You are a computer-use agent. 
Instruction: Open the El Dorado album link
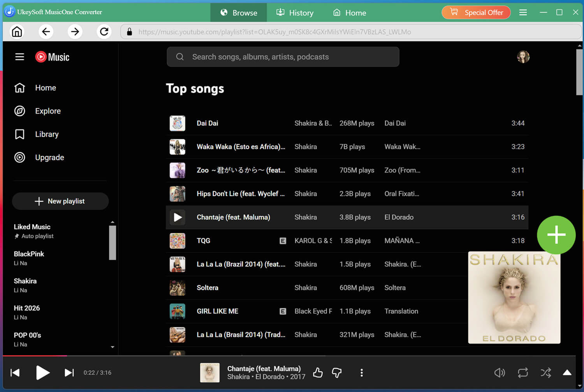click(399, 217)
